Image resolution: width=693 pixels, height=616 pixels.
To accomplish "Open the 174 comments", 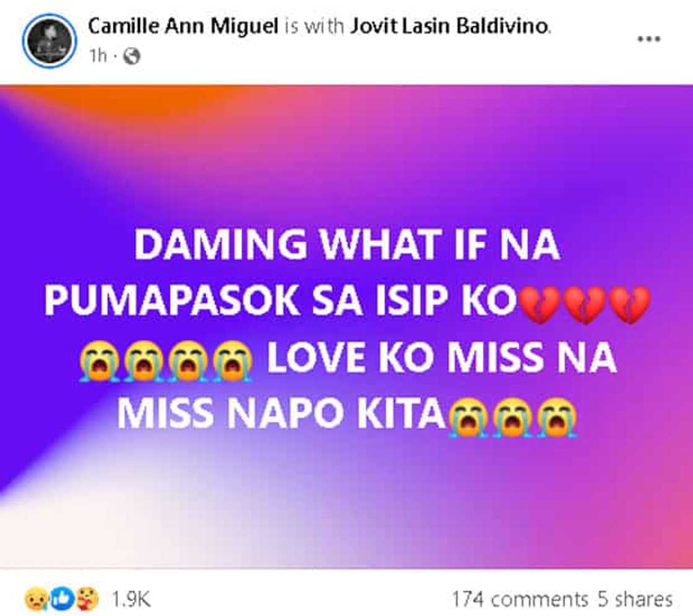I will pos(520,600).
